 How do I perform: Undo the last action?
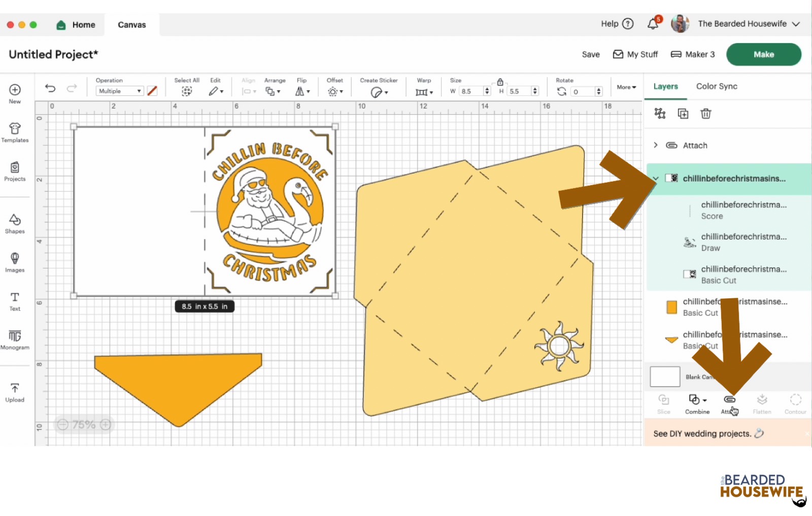click(x=50, y=88)
